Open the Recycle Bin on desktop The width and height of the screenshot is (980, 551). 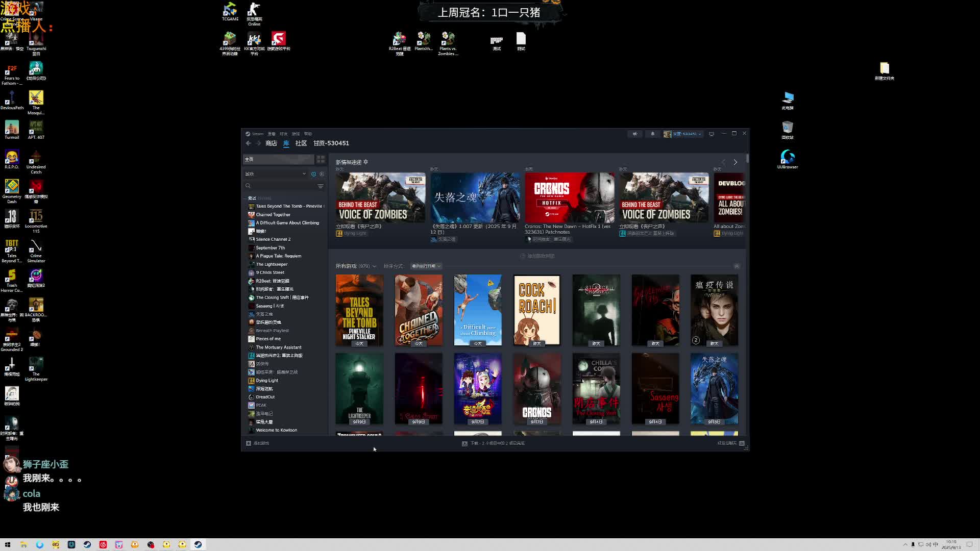(788, 130)
